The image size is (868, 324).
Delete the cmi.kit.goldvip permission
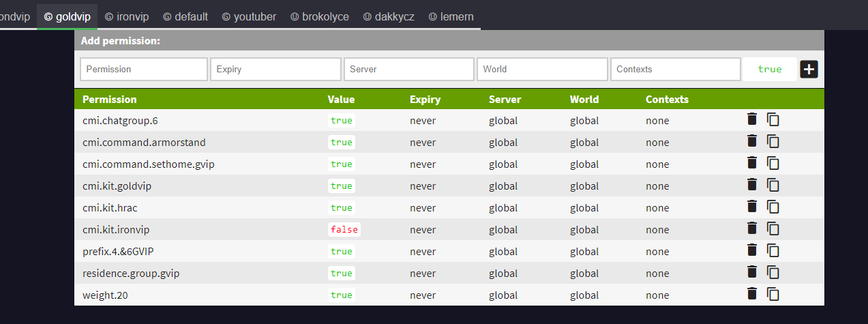point(752,185)
